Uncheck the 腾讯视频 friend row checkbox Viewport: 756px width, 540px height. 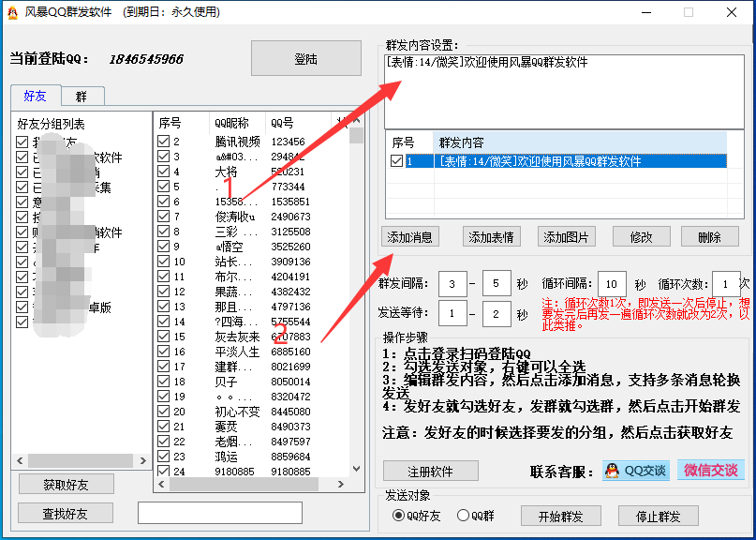tap(163, 142)
